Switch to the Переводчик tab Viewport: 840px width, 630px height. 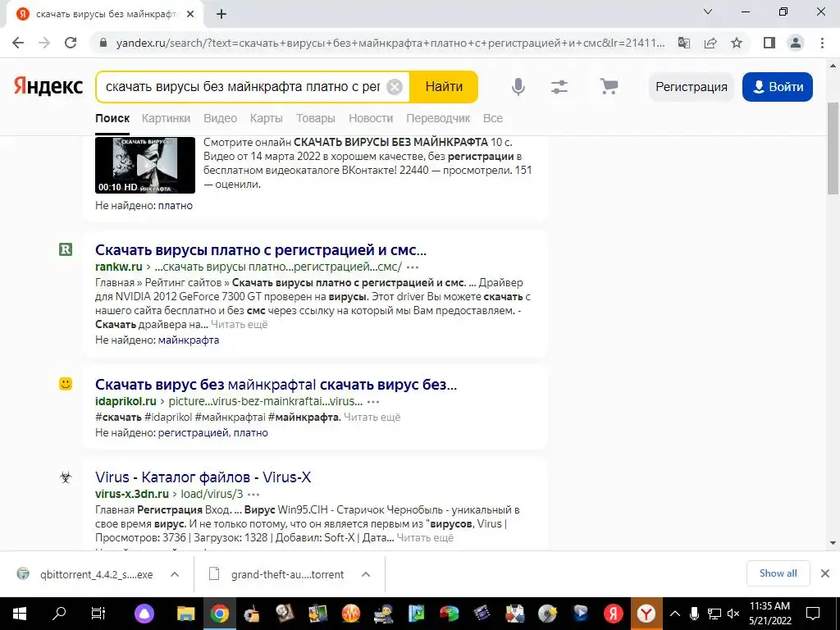coord(438,118)
